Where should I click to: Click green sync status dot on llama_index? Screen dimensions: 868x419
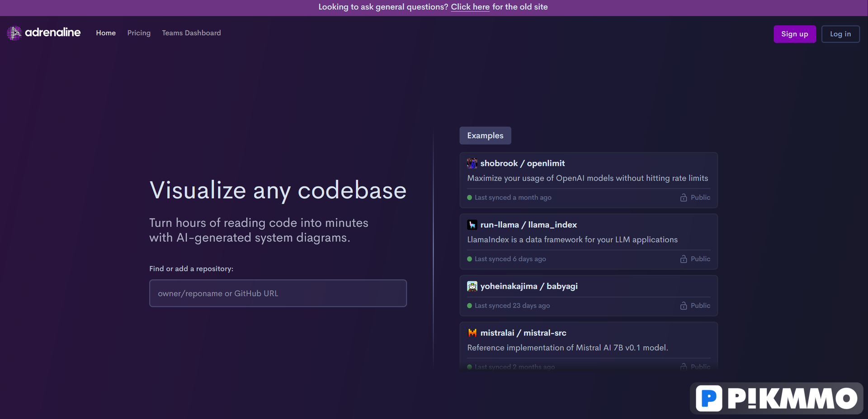tap(470, 259)
